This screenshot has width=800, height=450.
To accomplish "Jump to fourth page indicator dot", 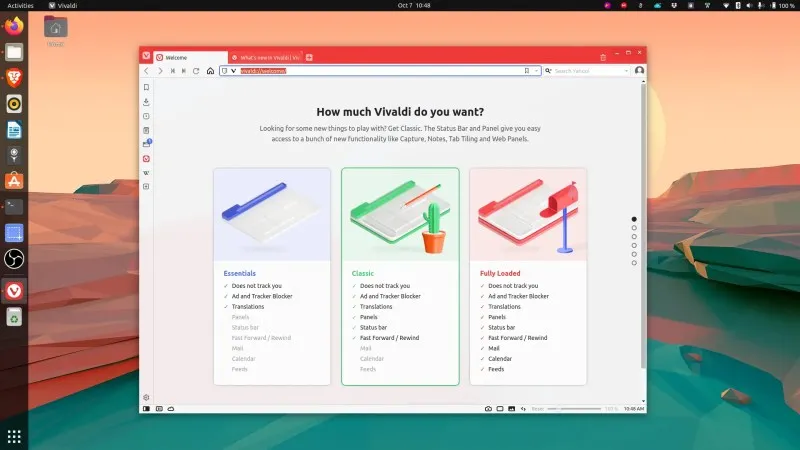I will point(634,245).
